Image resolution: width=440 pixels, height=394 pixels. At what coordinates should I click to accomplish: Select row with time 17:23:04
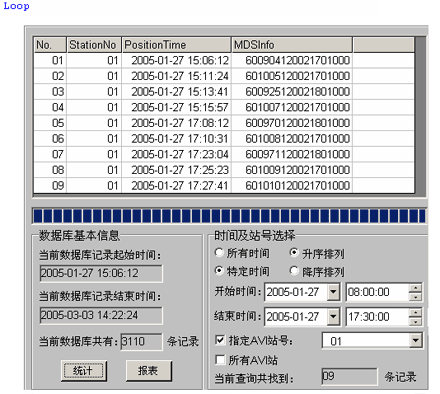[x=224, y=154]
